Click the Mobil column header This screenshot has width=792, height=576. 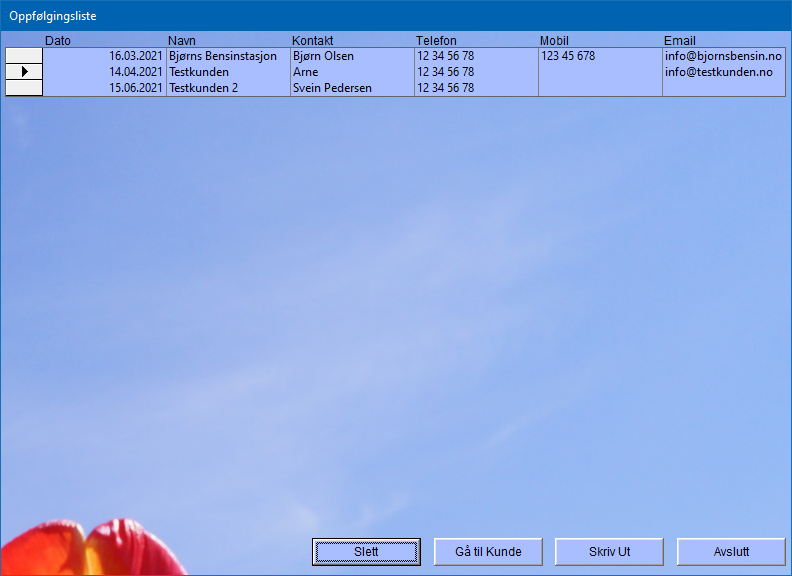click(554, 40)
